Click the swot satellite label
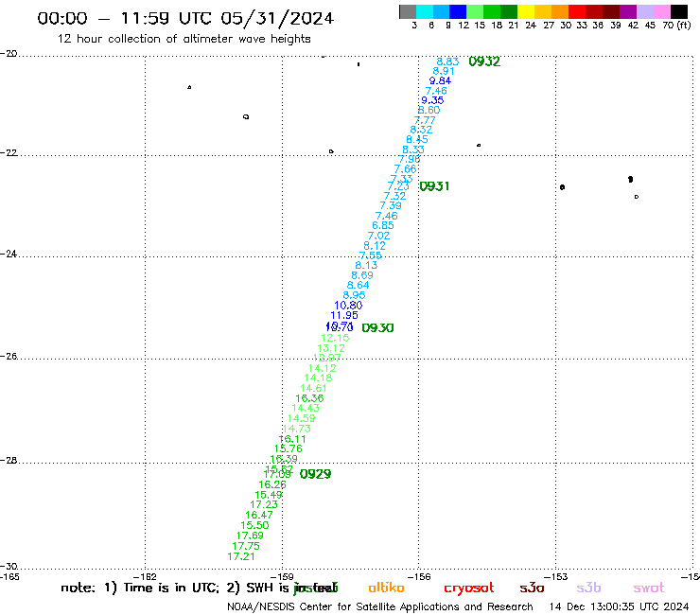Viewport: 700px width, 615px height. click(x=649, y=589)
